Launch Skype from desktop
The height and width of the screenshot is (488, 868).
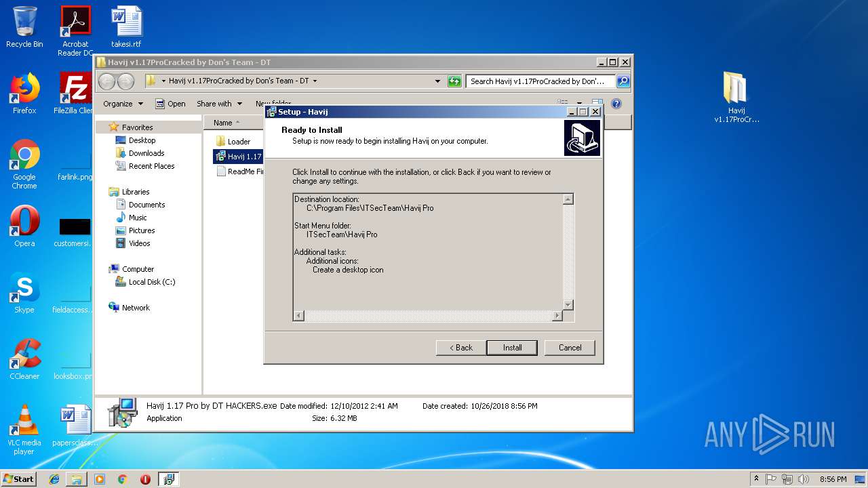coord(24,293)
